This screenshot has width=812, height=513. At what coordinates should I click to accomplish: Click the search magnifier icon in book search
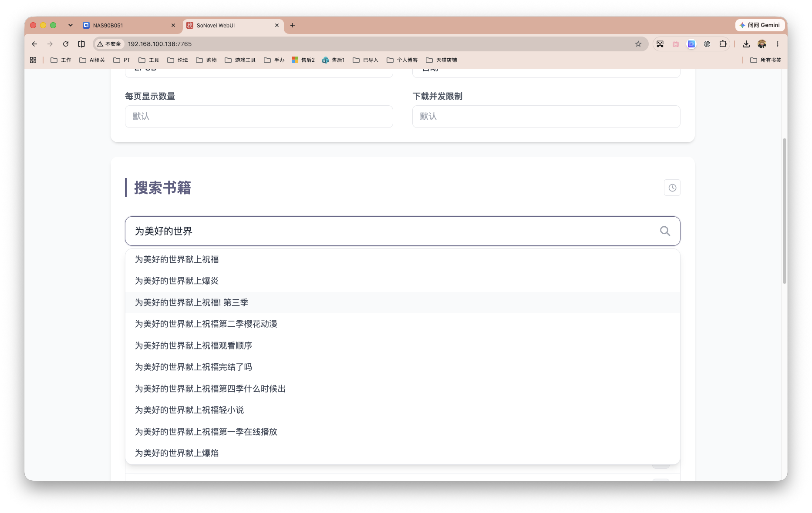pos(665,231)
